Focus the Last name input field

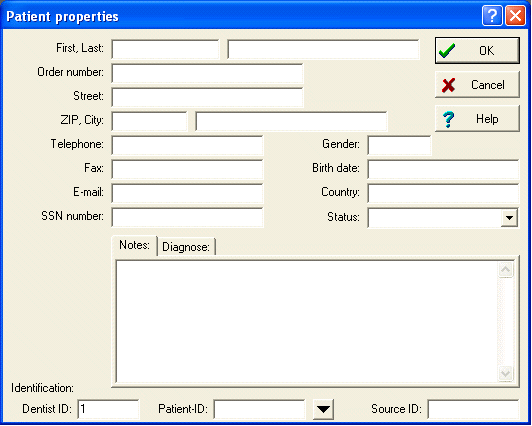(x=323, y=50)
